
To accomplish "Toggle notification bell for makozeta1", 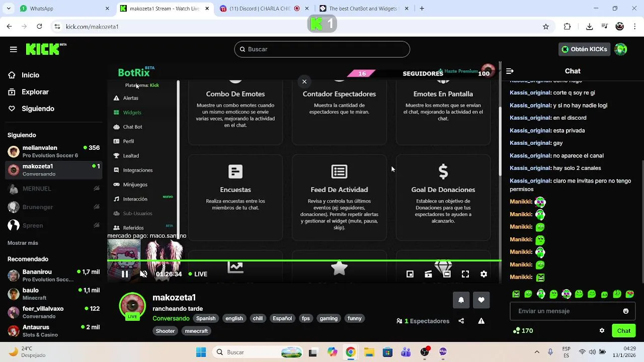I will click(461, 300).
